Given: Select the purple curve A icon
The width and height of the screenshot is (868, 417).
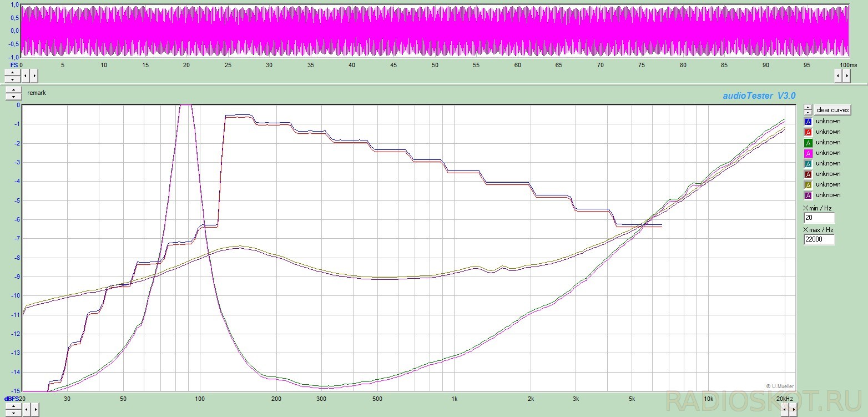Looking at the screenshot, I should pos(808,195).
